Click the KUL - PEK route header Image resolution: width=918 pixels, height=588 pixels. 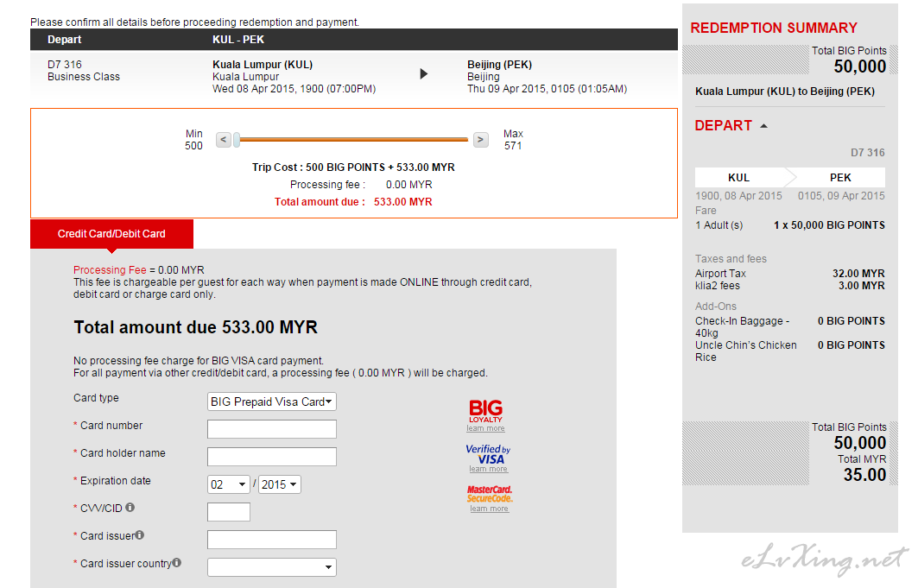pos(238,40)
